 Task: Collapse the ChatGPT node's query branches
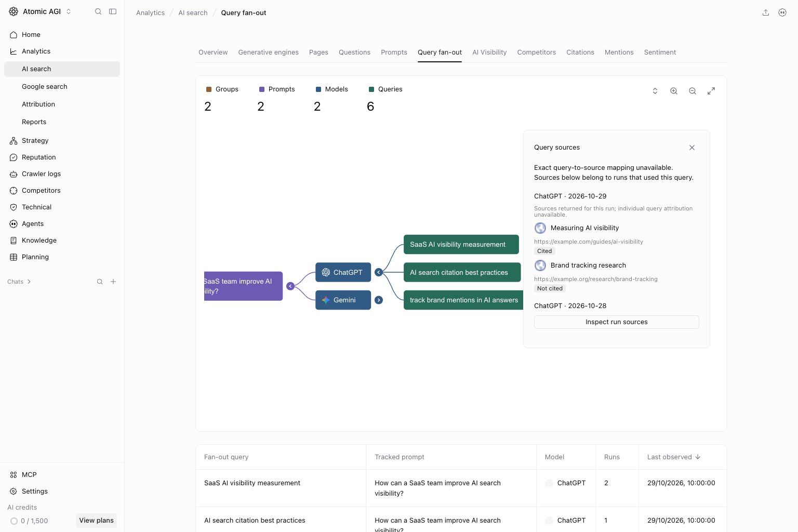pos(379,272)
